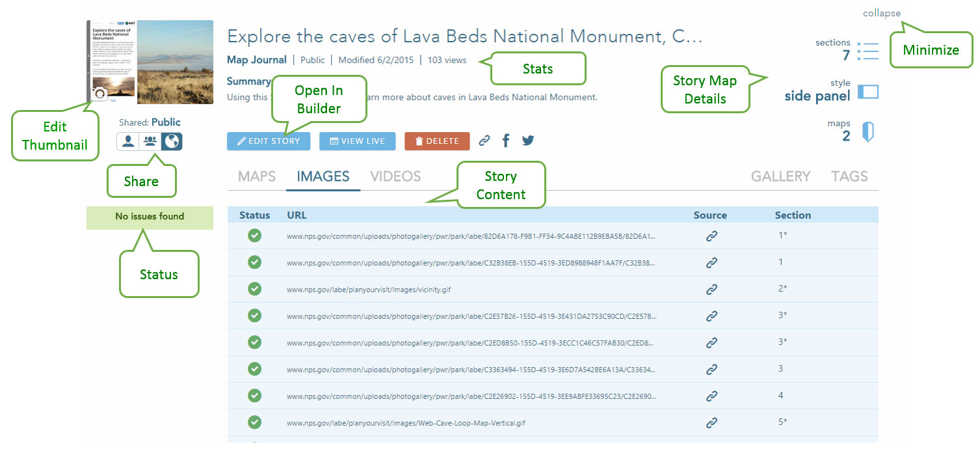Open source link for vicinity.gif image
This screenshot has width=980, height=451.
(x=711, y=289)
